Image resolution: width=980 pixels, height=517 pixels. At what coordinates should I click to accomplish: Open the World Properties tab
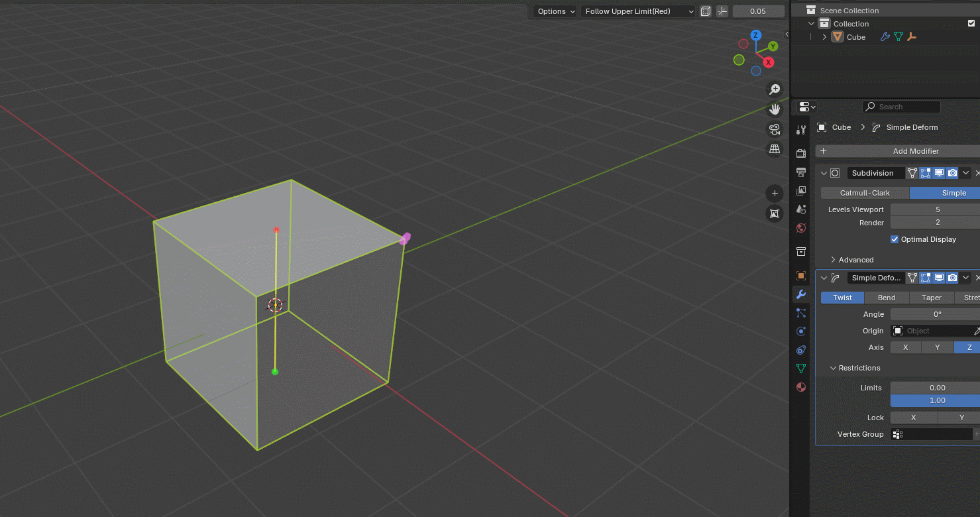pyautogui.click(x=800, y=227)
